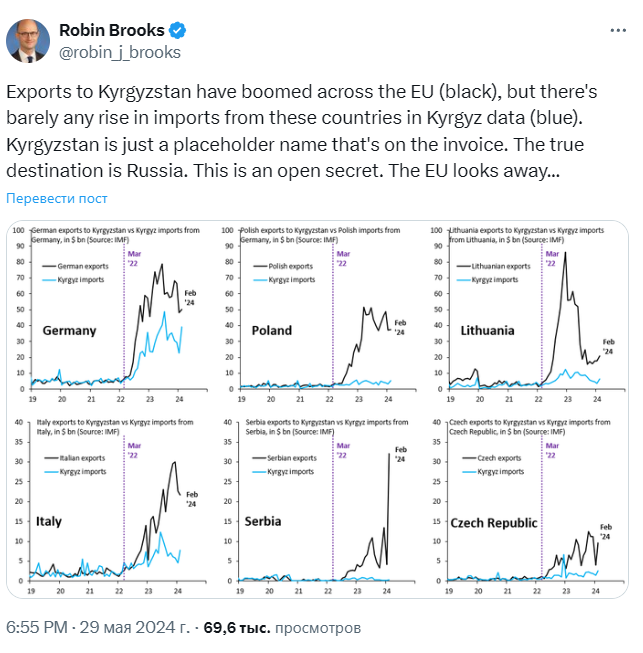The image size is (643, 653).
Task: Click the tweet text about Kyrgyzstan exports
Action: pos(300,131)
